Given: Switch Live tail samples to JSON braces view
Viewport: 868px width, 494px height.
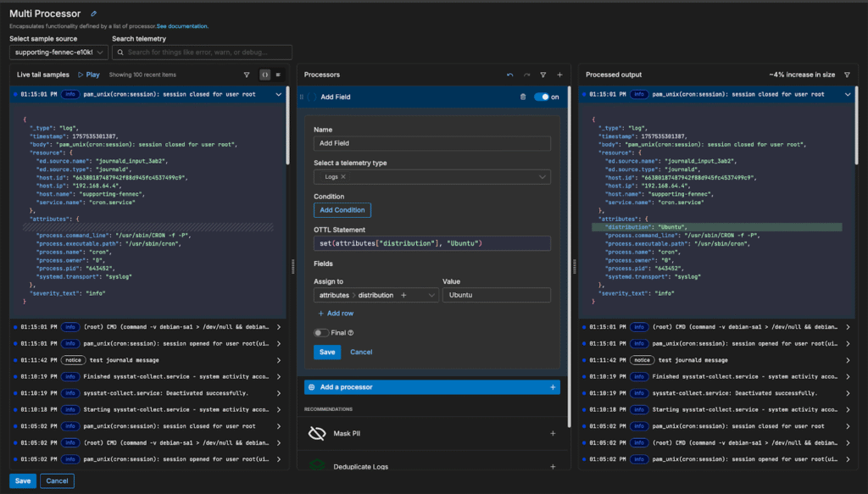Looking at the screenshot, I should pos(264,75).
